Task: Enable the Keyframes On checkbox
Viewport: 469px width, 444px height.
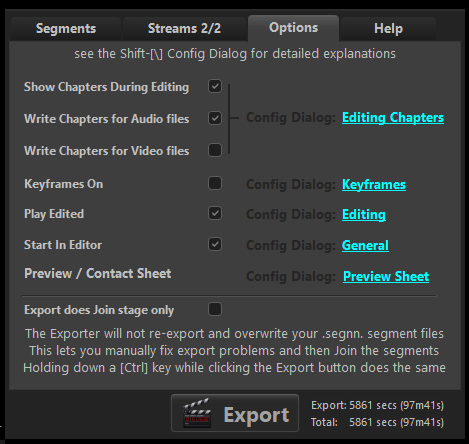Action: 215,183
